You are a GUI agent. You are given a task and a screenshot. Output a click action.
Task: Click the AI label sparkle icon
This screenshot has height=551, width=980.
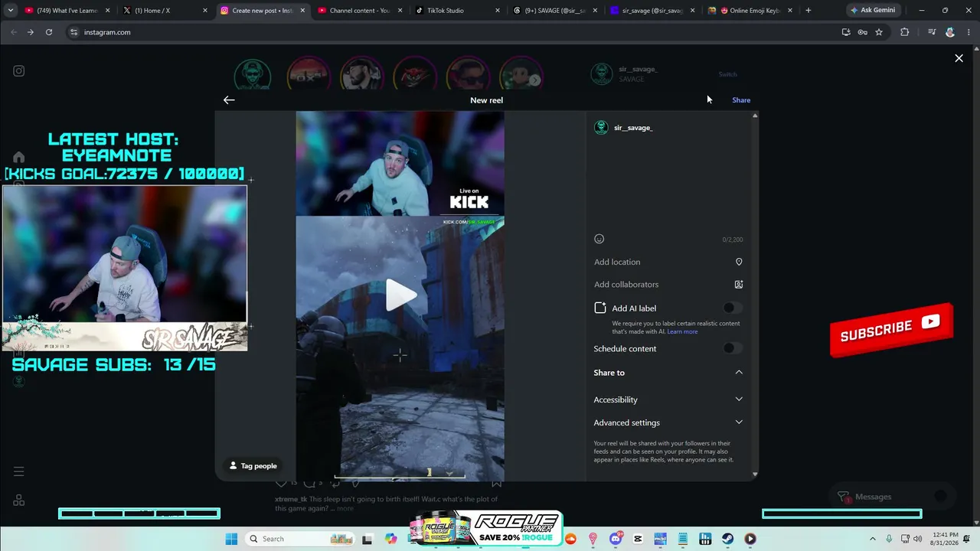pos(600,308)
